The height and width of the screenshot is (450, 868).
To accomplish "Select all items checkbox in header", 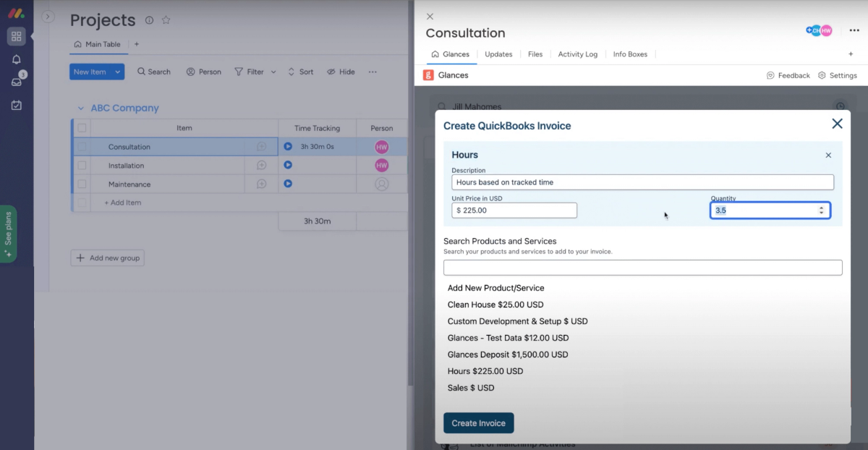I will point(82,128).
